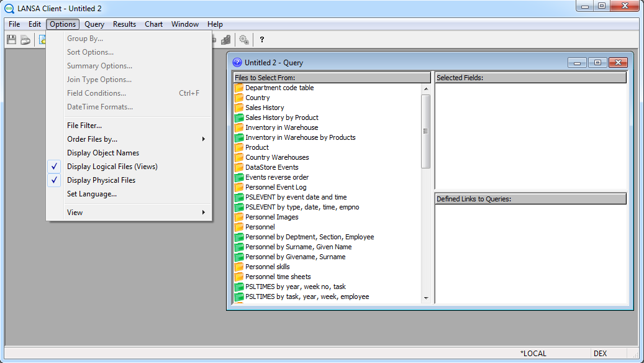Minimize the Untitled 2 Query window
Screen dimensions: 644x363
pyautogui.click(x=577, y=63)
